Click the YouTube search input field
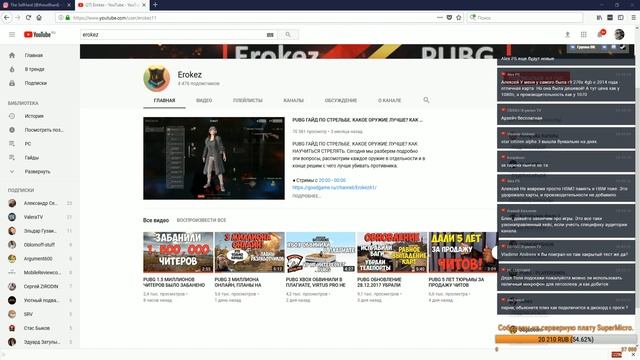The image size is (640, 360). point(173,35)
